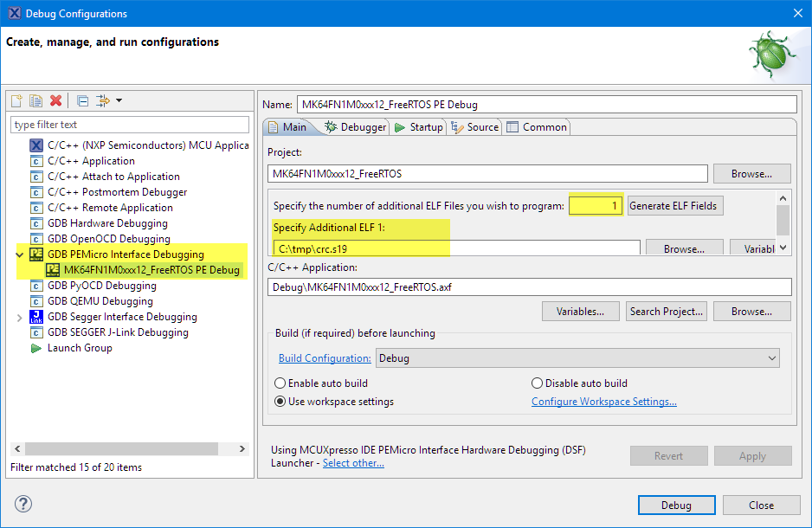
Task: Select GDB SEGGER J-Link Debugging item
Action: pos(118,332)
